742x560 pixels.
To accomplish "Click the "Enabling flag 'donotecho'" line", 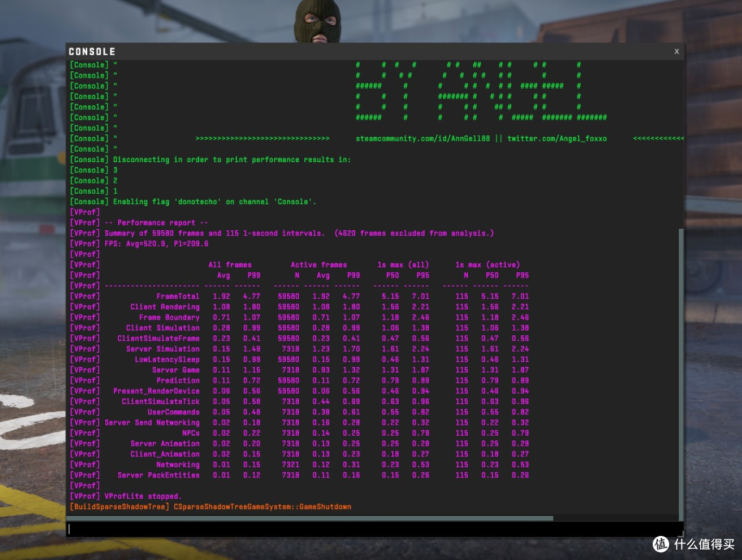I will pyautogui.click(x=193, y=201).
